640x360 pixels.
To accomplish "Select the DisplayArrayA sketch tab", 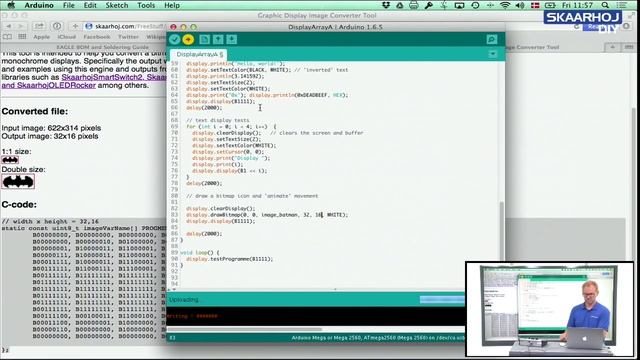I will point(200,54).
